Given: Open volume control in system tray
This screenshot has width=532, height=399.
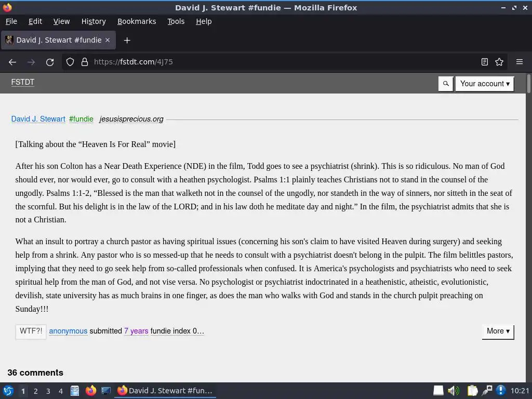Looking at the screenshot, I should pos(453,391).
